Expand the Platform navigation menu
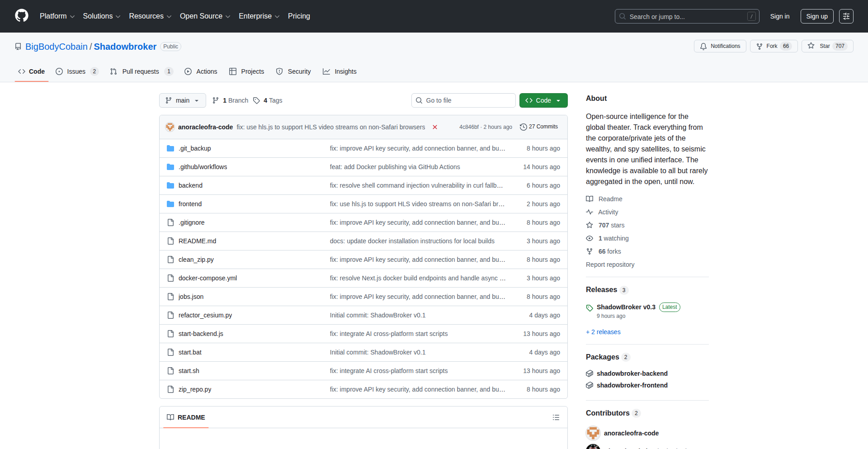Image resolution: width=868 pixels, height=449 pixels. [57, 16]
